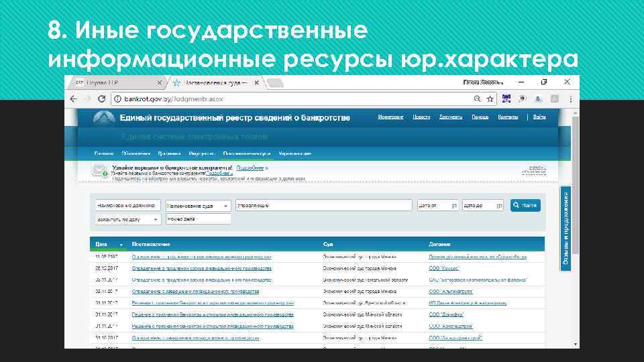Viewport: 644px width, 362px height.
Task: Click the 'Найти' search button
Action: pos(525,205)
